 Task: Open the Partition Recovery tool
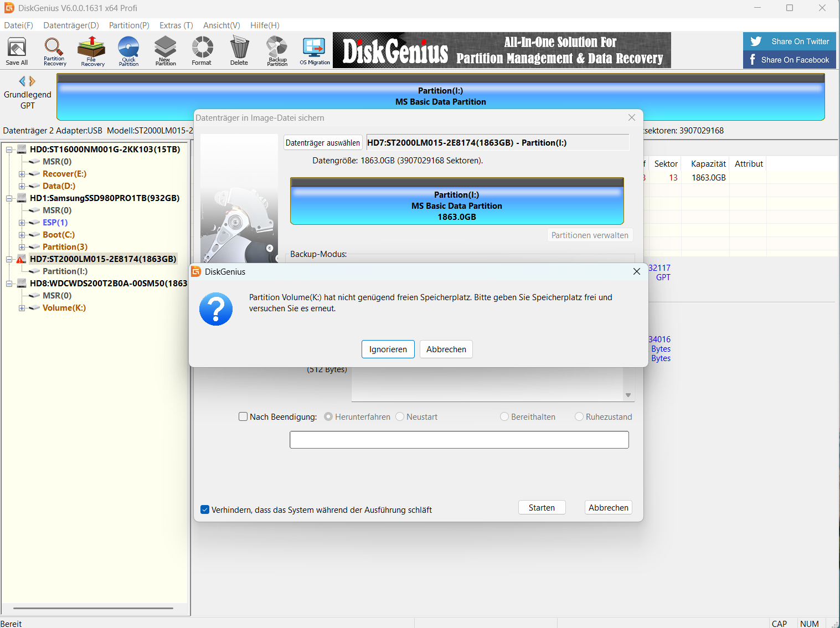click(54, 51)
